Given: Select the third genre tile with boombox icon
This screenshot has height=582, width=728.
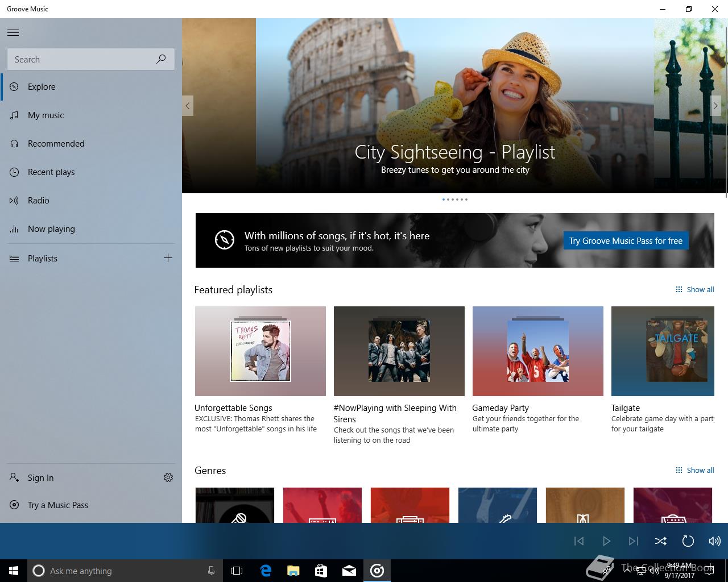Looking at the screenshot, I should pyautogui.click(x=410, y=505).
